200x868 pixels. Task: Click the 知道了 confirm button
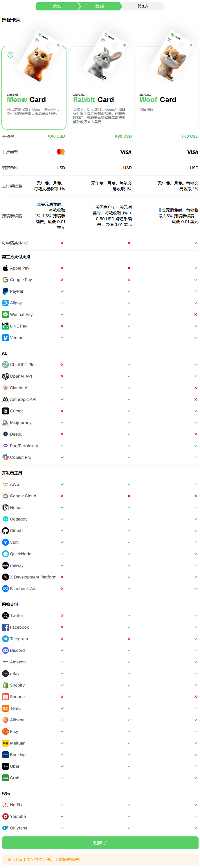pos(100,843)
